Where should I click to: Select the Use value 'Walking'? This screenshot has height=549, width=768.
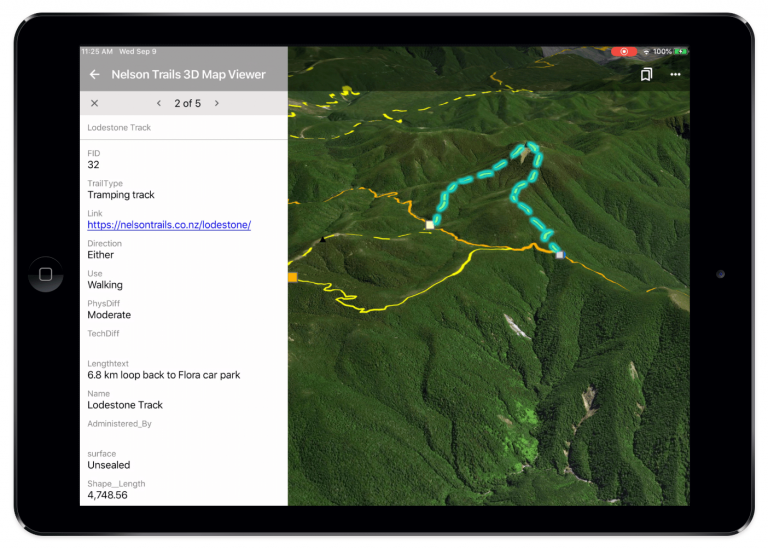(105, 285)
